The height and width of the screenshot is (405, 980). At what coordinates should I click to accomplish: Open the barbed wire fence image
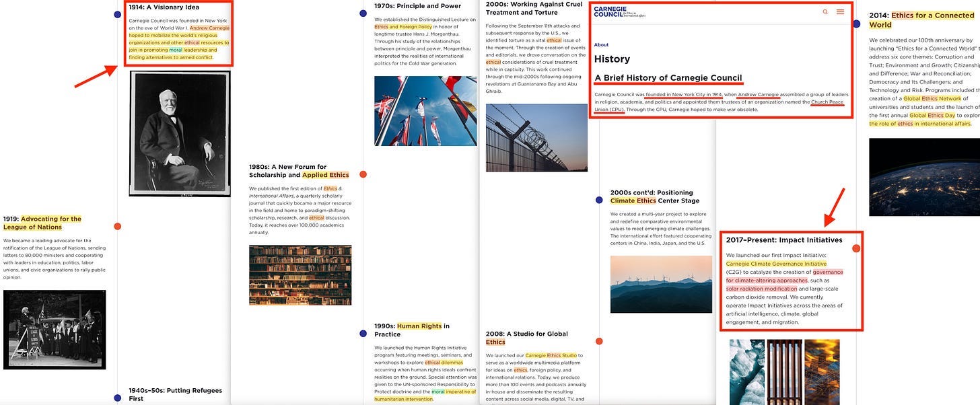tap(536, 138)
